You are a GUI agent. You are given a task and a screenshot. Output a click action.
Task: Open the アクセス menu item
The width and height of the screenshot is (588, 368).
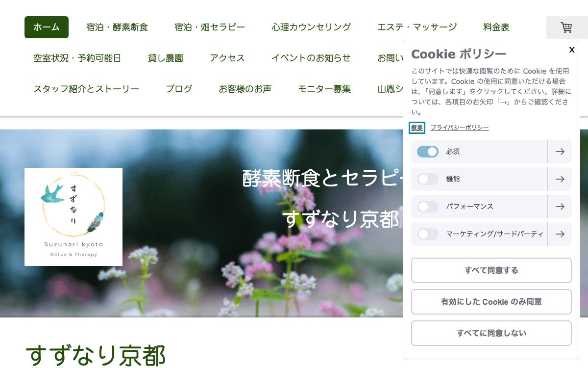tap(227, 58)
